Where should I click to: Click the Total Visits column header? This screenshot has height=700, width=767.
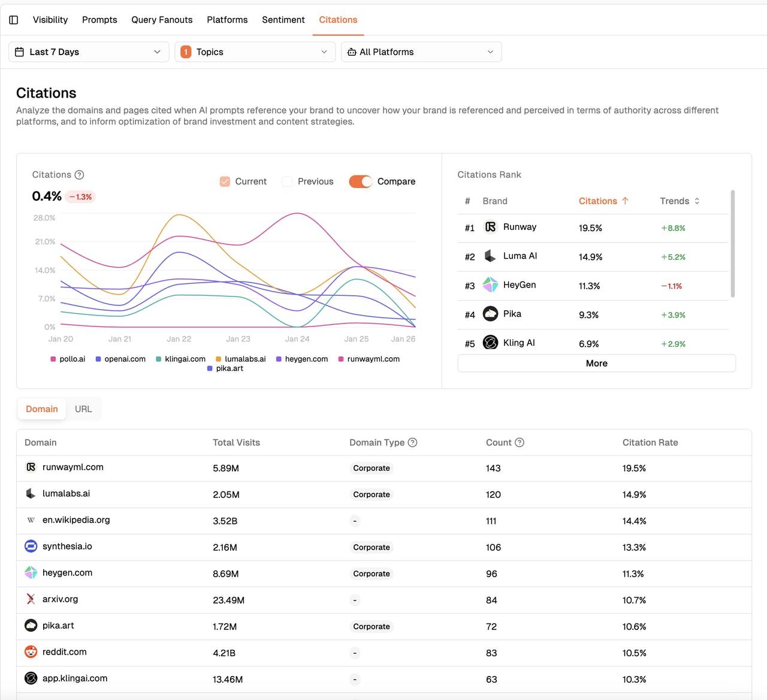pyautogui.click(x=236, y=443)
